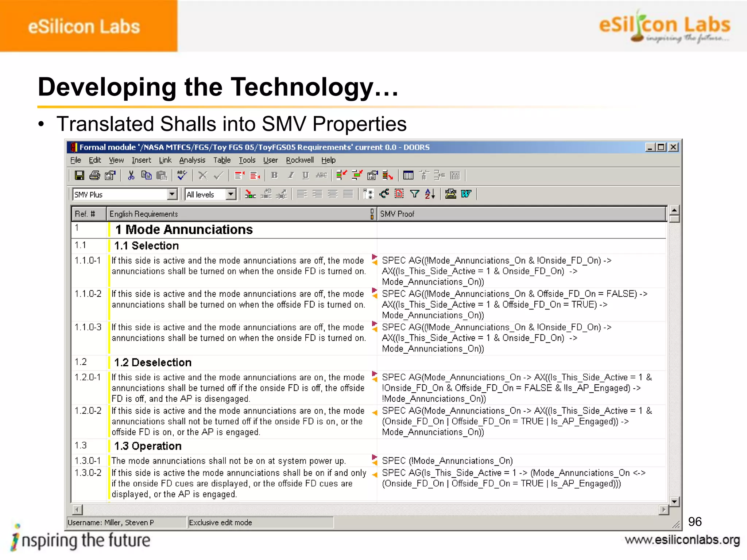
Task: Copy using the duplicate pages icon
Action: tap(146, 176)
